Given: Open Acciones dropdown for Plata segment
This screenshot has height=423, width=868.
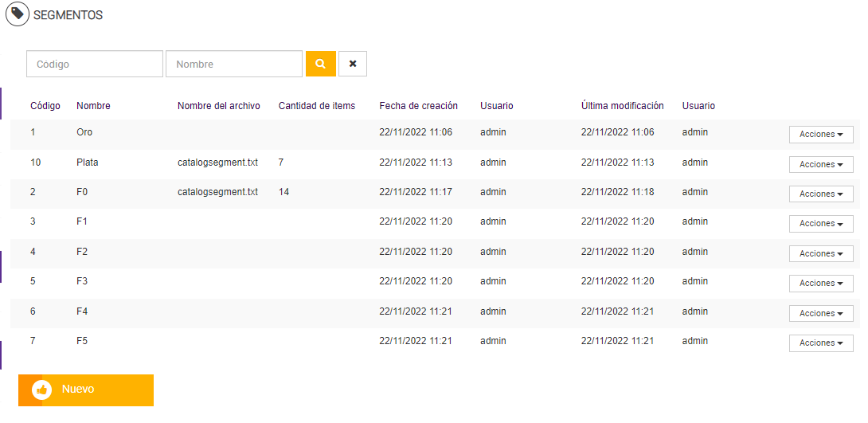Looking at the screenshot, I should click(821, 164).
